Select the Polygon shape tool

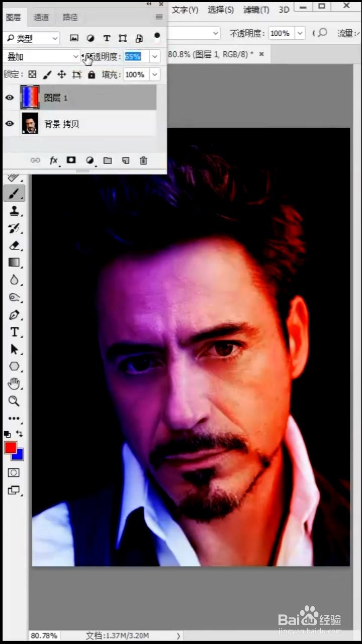14,366
